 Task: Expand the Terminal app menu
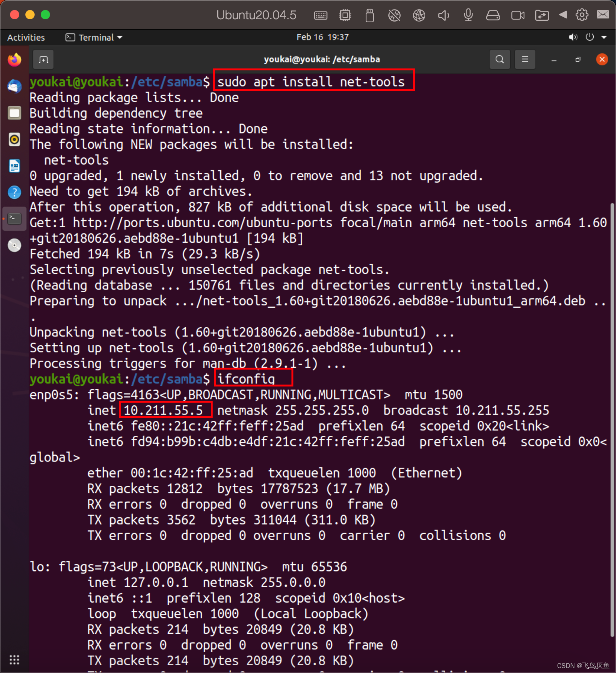pos(94,37)
